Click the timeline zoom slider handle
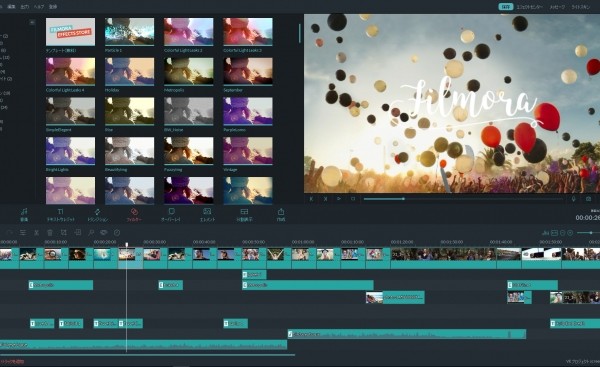Viewport: 600px width, 367px height. click(x=591, y=233)
